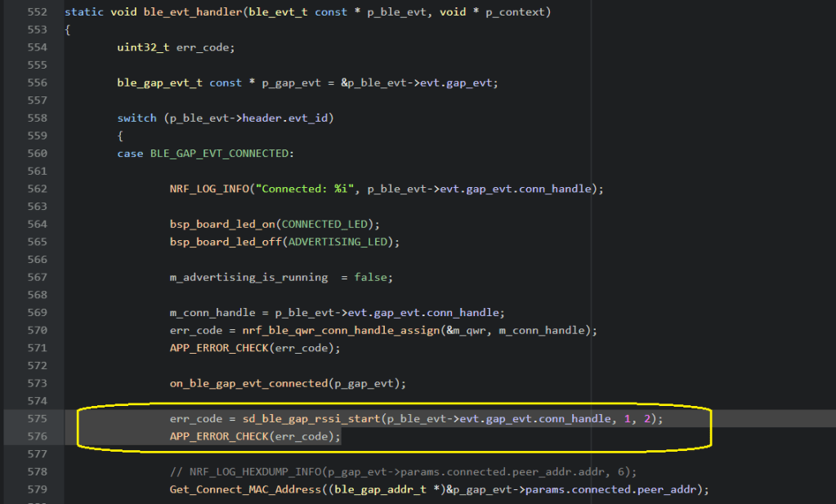Place cursor on m_advertising_is_running variable
Viewport: 836px width, 504px height.
pyautogui.click(x=248, y=278)
